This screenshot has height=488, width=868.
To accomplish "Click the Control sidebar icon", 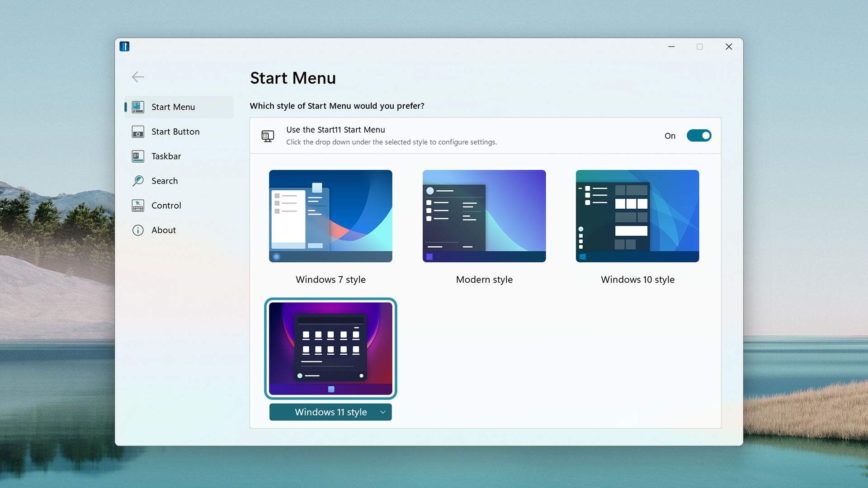I will (138, 205).
